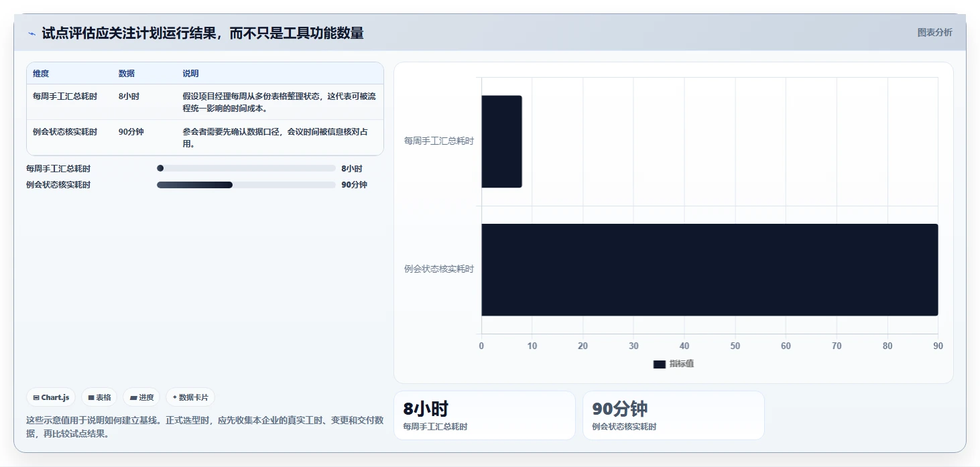
Task: Select the 表格 tag chip
Action: [x=99, y=397]
